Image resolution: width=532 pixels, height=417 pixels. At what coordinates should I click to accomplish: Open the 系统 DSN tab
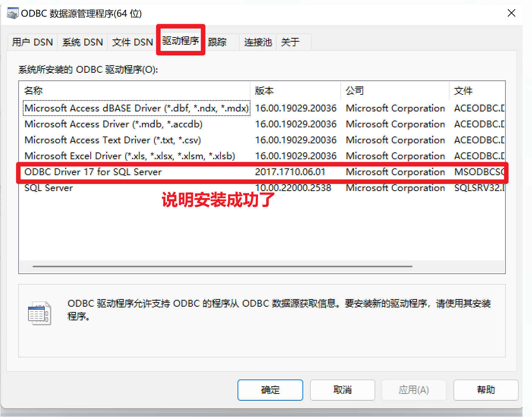point(83,42)
